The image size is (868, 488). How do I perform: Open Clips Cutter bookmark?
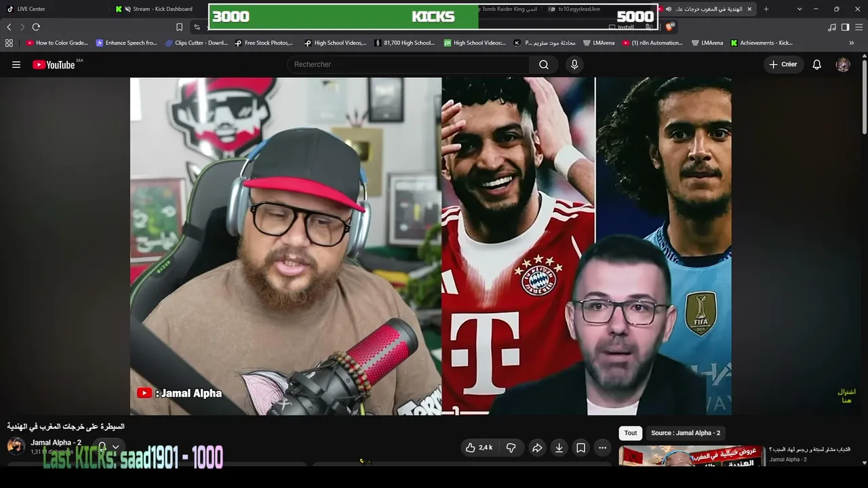coord(197,43)
